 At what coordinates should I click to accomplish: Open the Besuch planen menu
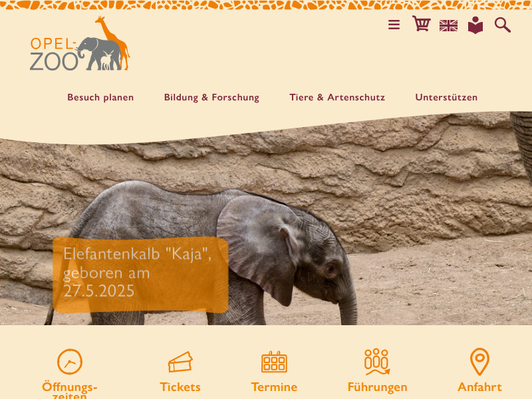tap(100, 97)
